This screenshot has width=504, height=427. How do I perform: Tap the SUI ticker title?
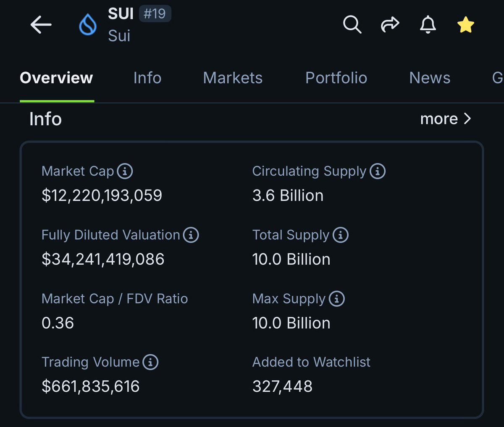tap(121, 14)
